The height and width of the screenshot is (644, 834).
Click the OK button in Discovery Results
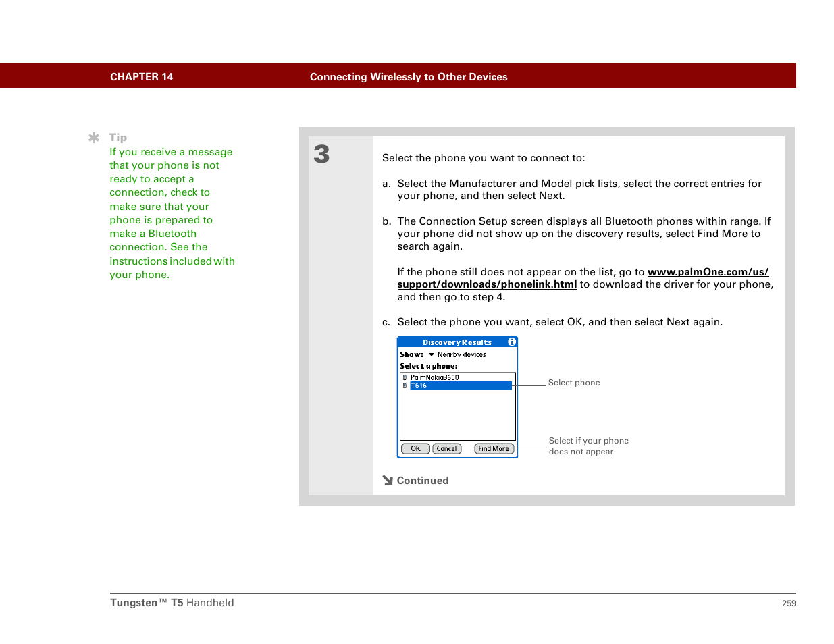click(x=415, y=449)
